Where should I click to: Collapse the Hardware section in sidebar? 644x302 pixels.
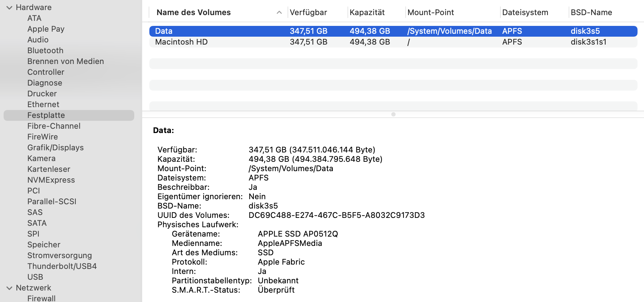pos(9,8)
